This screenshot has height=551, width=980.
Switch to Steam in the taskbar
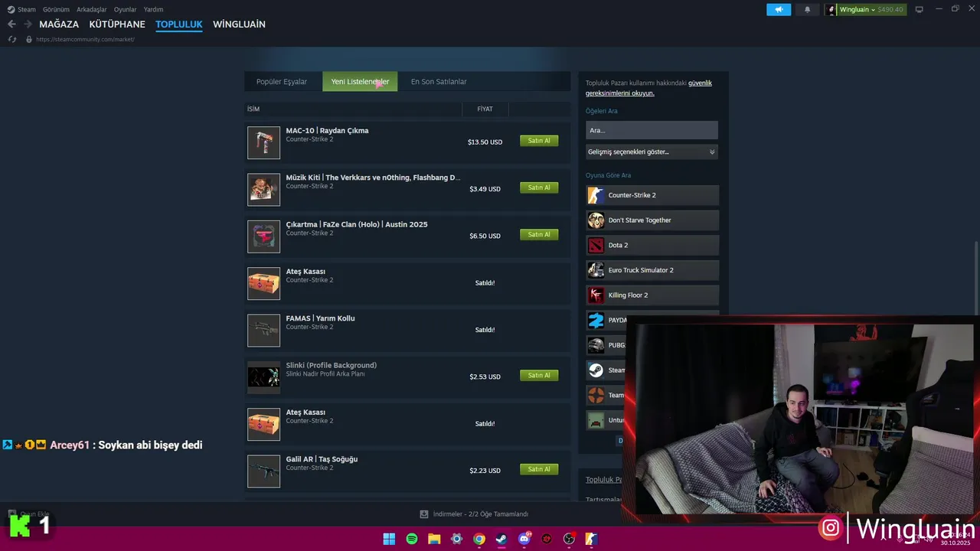pos(501,539)
